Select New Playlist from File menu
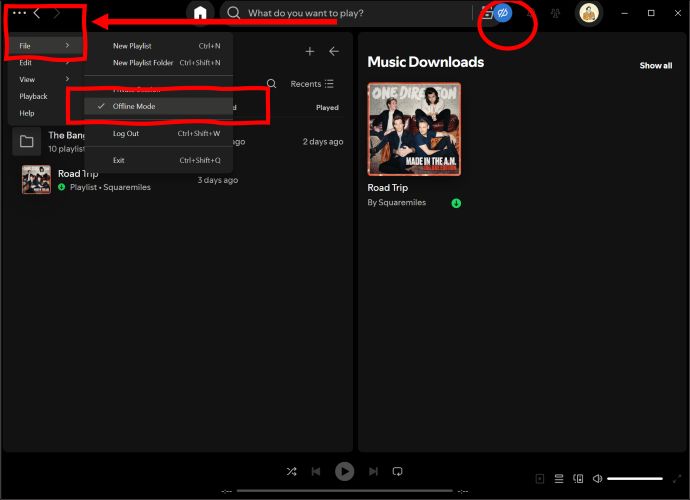The width and height of the screenshot is (690, 500). 132,46
